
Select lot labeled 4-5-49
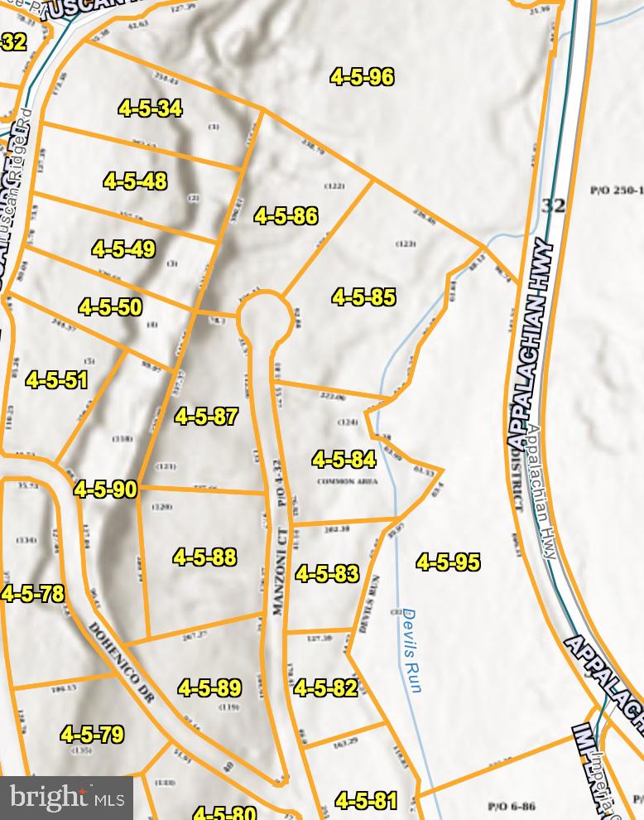[x=124, y=249]
